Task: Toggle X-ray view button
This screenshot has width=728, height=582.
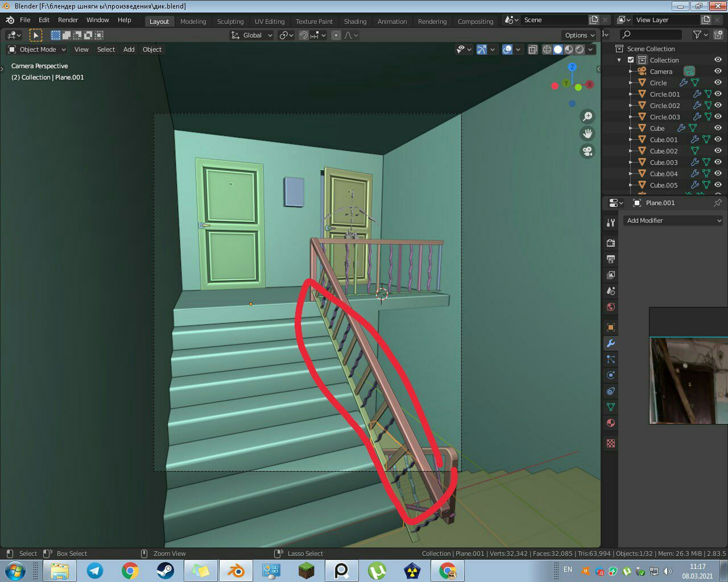Action: coord(532,49)
